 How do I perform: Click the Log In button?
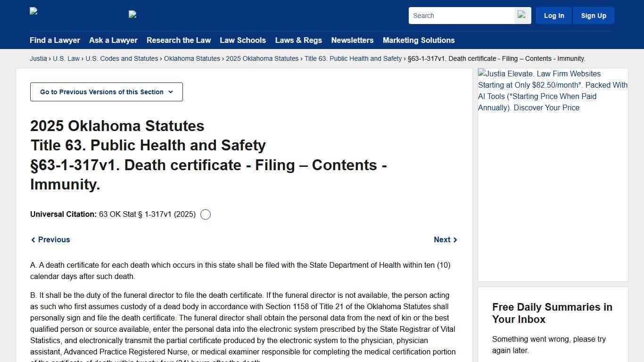point(553,15)
